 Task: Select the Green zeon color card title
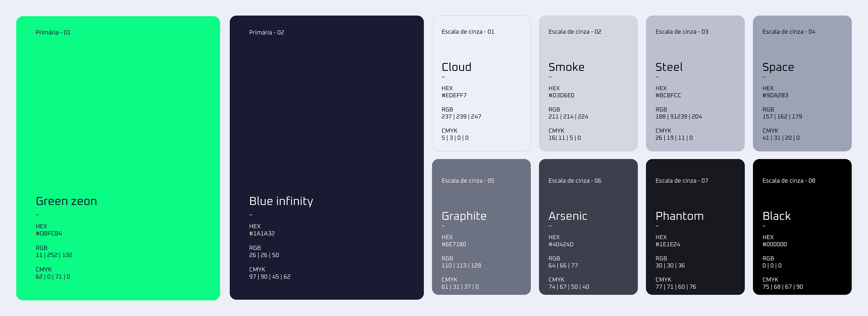tap(66, 201)
